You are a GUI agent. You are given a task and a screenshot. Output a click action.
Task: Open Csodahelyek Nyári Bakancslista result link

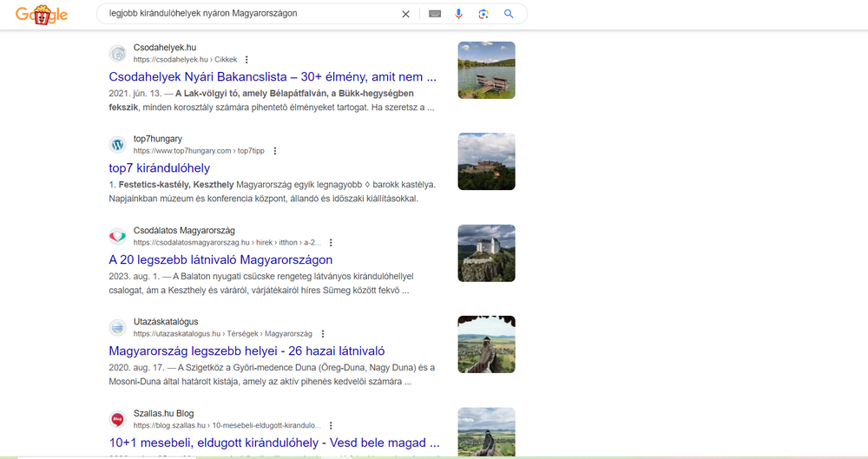click(273, 77)
